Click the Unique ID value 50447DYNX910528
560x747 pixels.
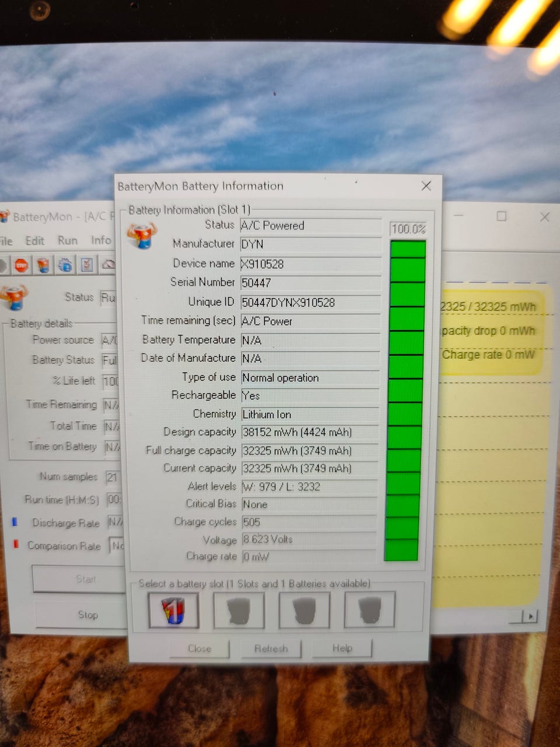coord(310,302)
